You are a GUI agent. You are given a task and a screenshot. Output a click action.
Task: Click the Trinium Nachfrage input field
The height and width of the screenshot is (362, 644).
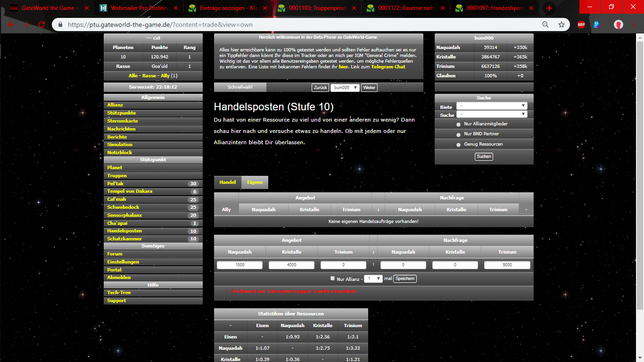point(507,265)
